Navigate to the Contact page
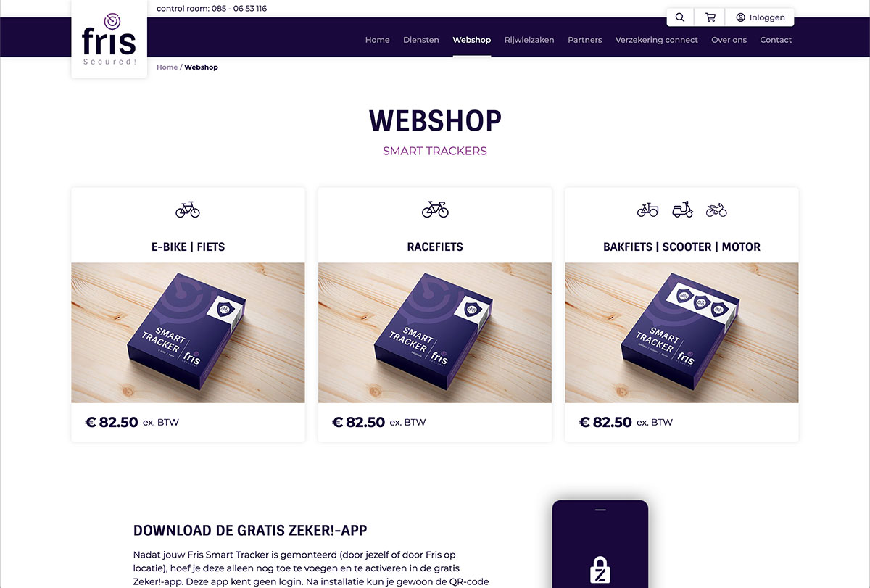 pos(776,40)
